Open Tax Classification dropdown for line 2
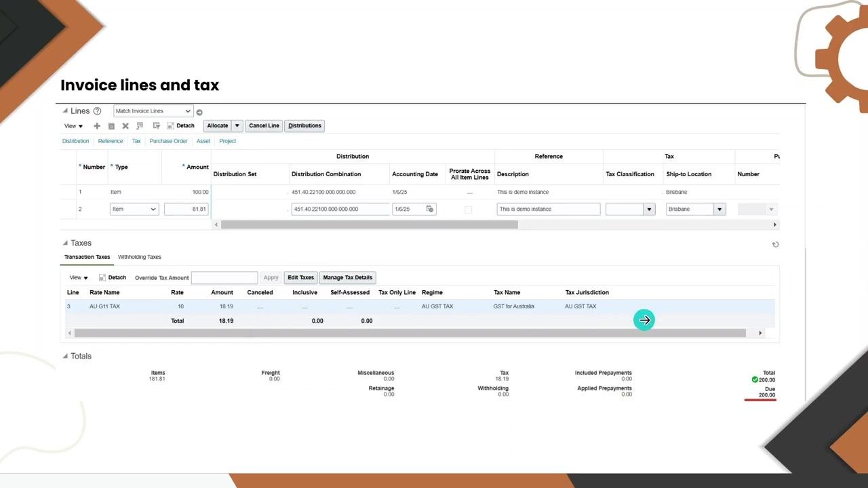 tap(650, 209)
